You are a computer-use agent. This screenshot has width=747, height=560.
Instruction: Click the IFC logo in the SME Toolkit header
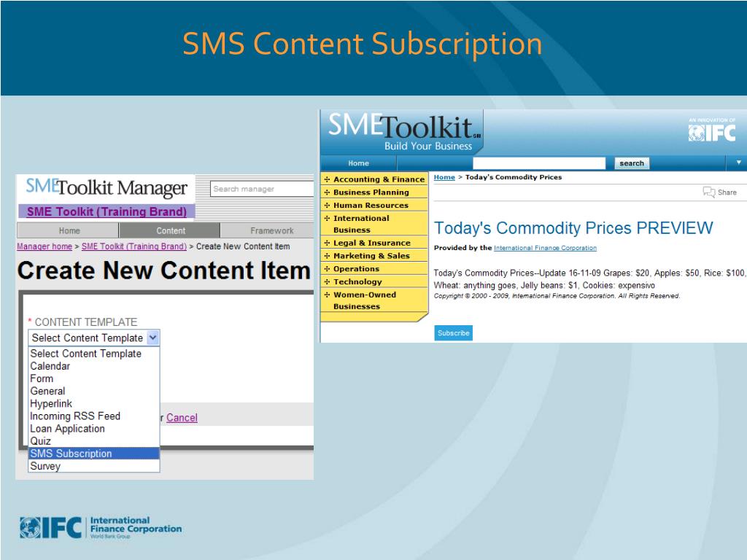712,131
